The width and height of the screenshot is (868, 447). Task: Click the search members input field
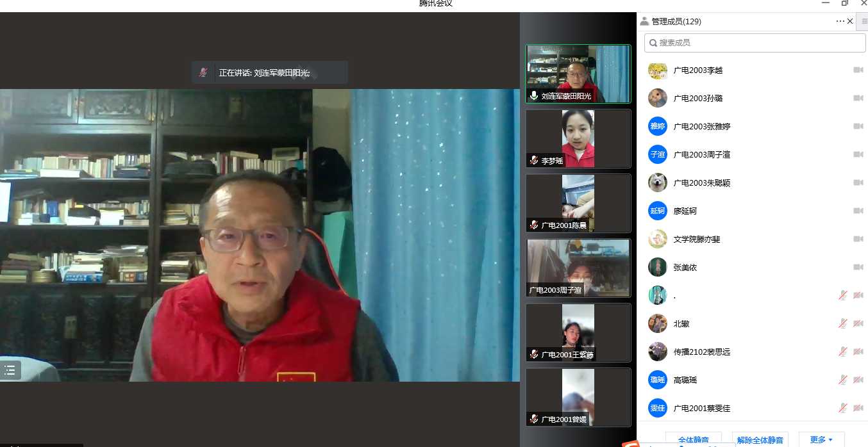[x=755, y=43]
